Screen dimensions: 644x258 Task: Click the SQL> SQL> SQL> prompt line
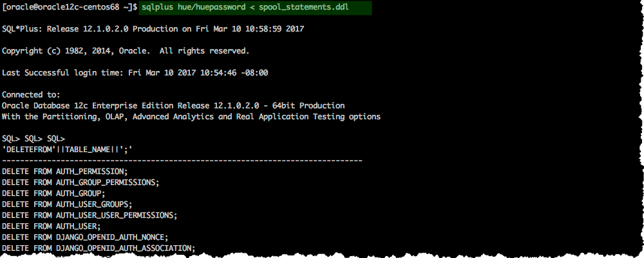(33, 139)
